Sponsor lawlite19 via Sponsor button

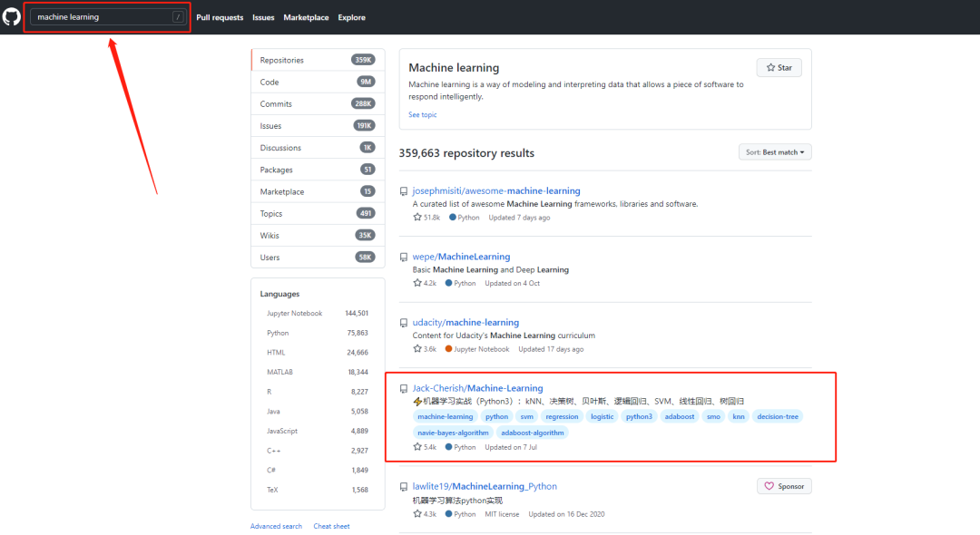coord(784,486)
